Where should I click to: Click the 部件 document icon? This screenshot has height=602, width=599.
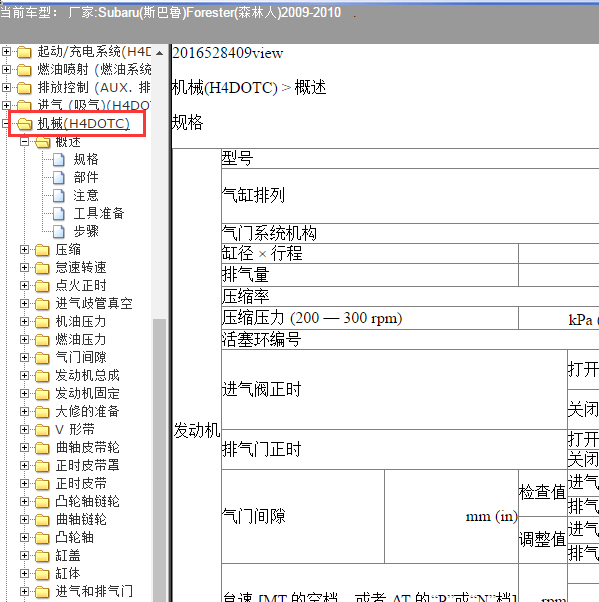coord(59,178)
